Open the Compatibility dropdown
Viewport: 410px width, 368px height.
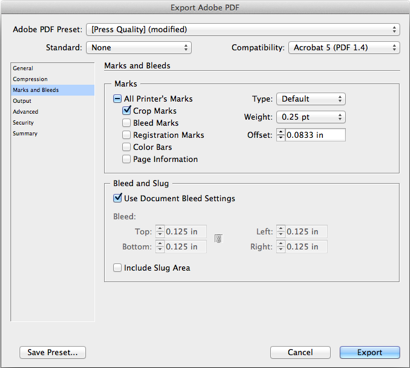[344, 47]
